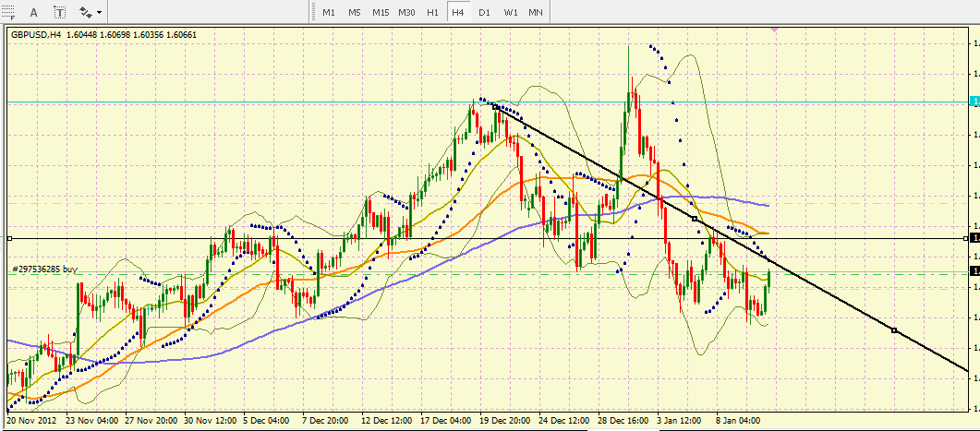Switch chart to D1 timeframe

(x=484, y=13)
